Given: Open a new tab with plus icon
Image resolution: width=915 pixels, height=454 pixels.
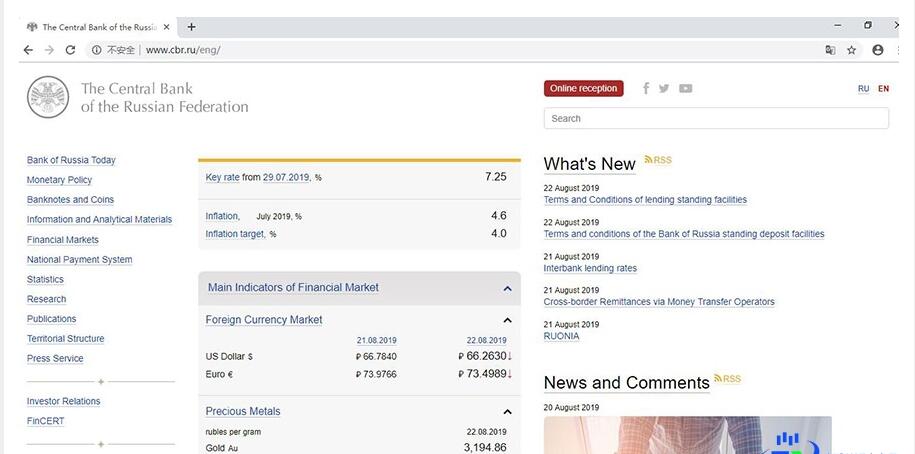Looking at the screenshot, I should (191, 27).
